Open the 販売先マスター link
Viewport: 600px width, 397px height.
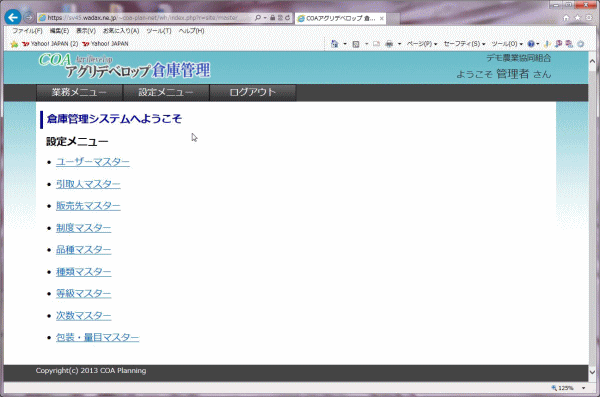click(88, 206)
